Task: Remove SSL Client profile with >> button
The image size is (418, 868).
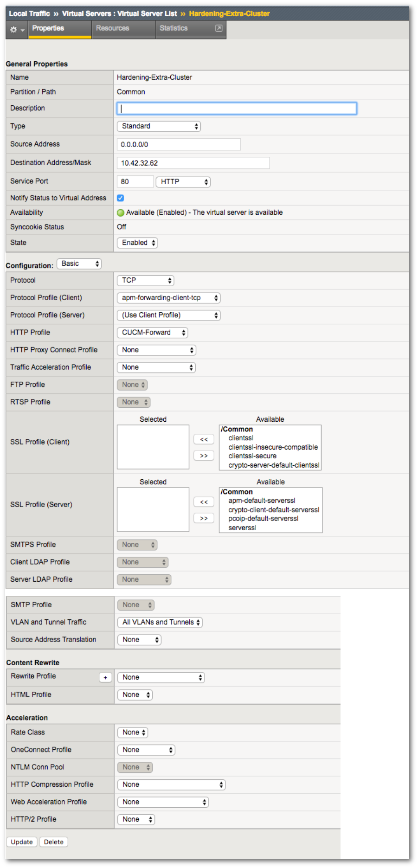Action: [x=204, y=456]
